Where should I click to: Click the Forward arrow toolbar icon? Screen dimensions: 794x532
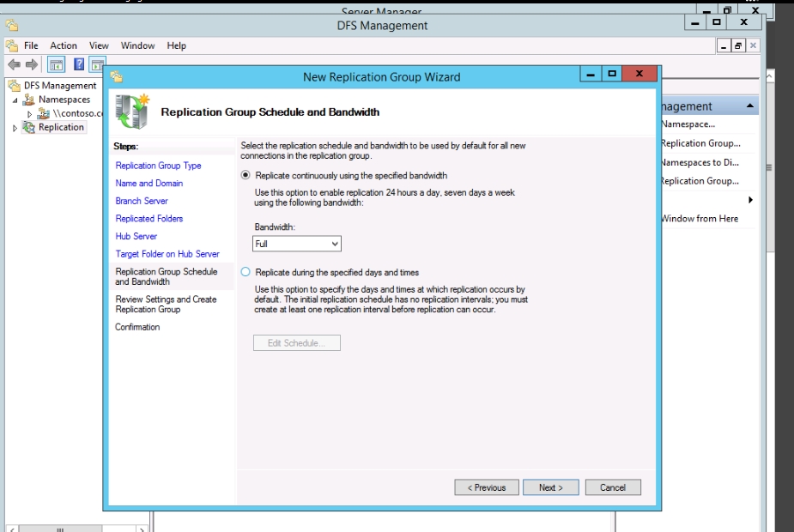coord(31,65)
